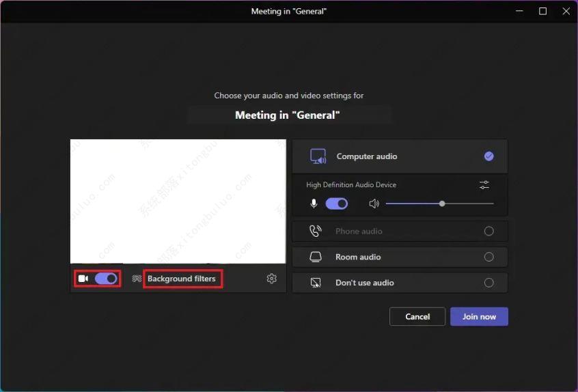578x392 pixels.
Task: Select the Phone audio radio button
Action: pos(488,231)
